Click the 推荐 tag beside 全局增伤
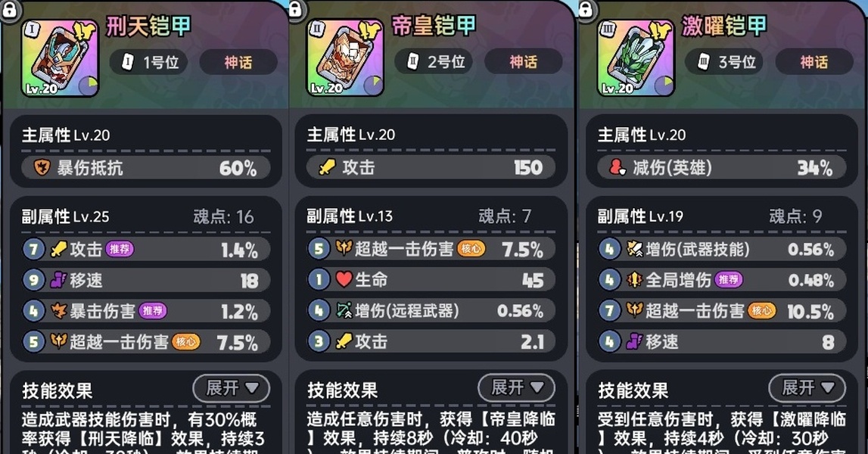 click(728, 280)
